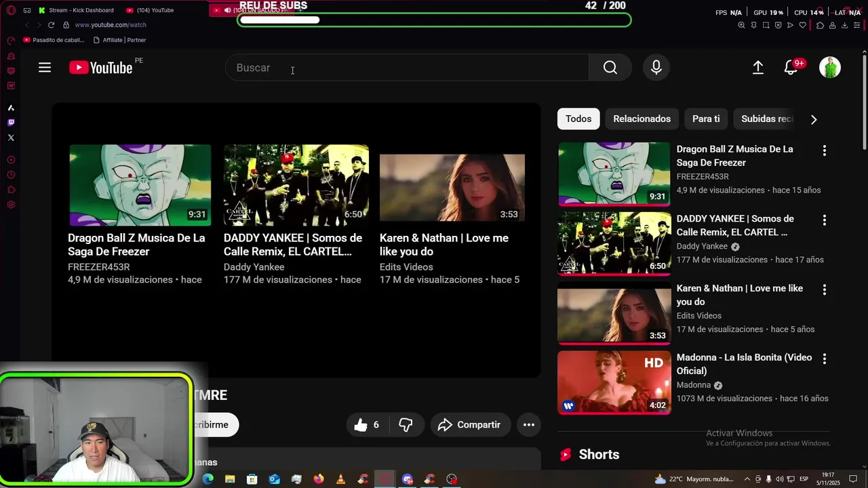Open Microsoft Store from the taskbar
Image resolution: width=868 pixels, height=488 pixels.
(252, 479)
